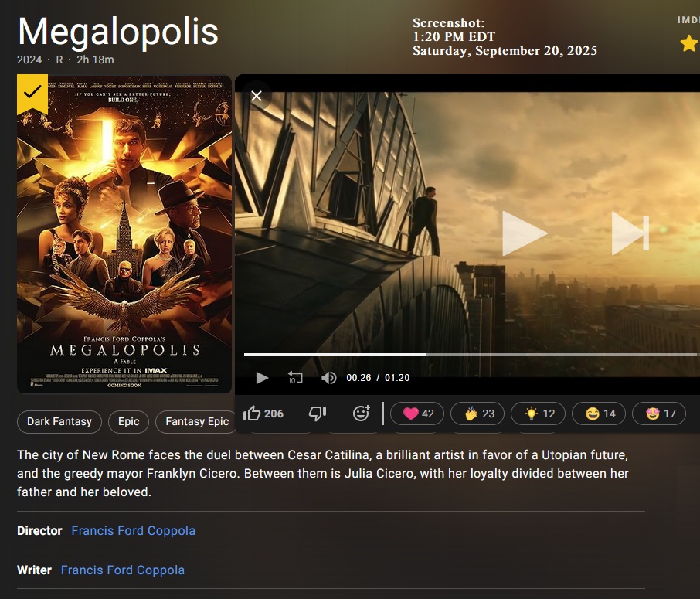React with the star-eyes emoji

tap(660, 414)
